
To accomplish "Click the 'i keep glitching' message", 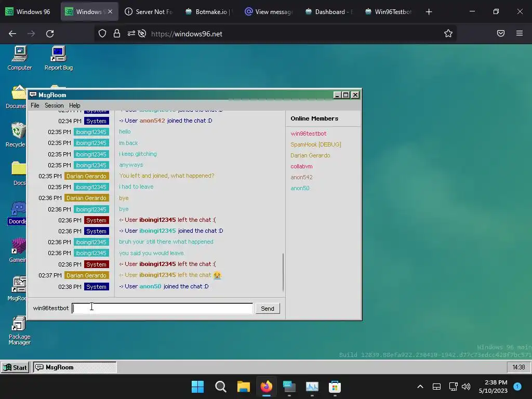I will pos(138,154).
